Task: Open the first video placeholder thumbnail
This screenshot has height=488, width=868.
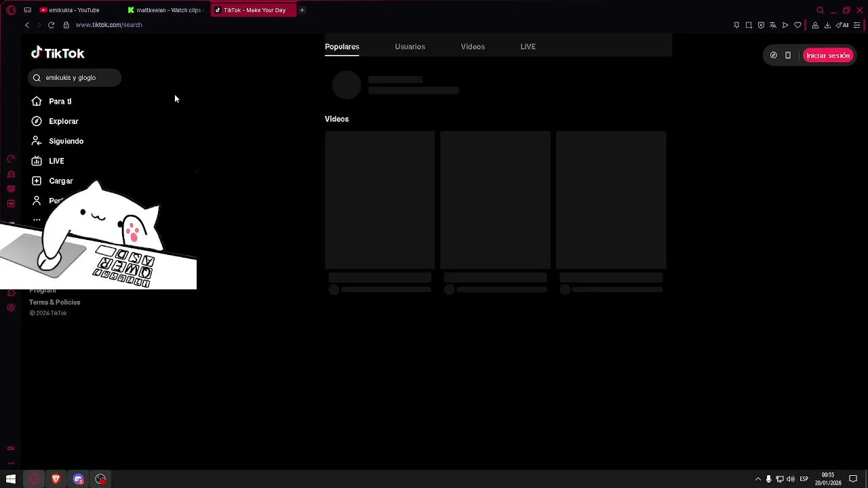Action: 380,201
